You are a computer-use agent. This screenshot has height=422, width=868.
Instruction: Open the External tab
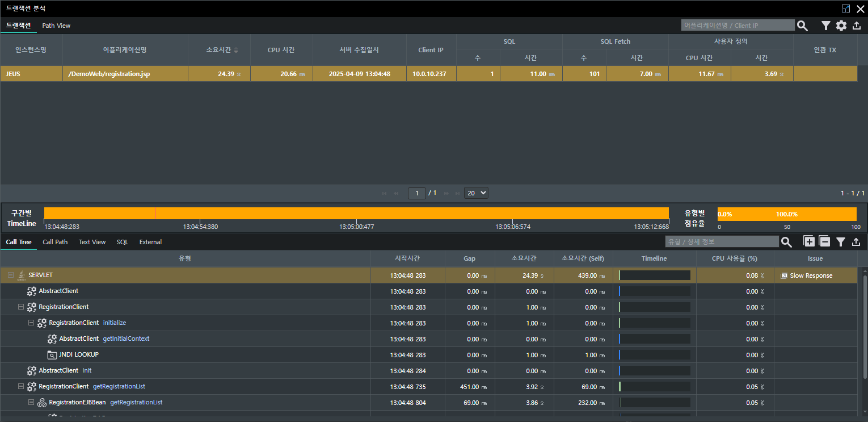click(150, 242)
